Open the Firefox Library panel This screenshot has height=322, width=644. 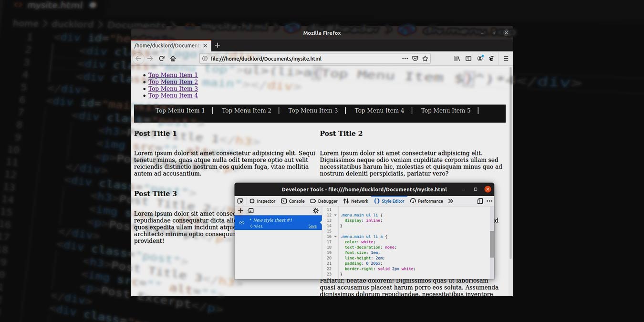(457, 58)
